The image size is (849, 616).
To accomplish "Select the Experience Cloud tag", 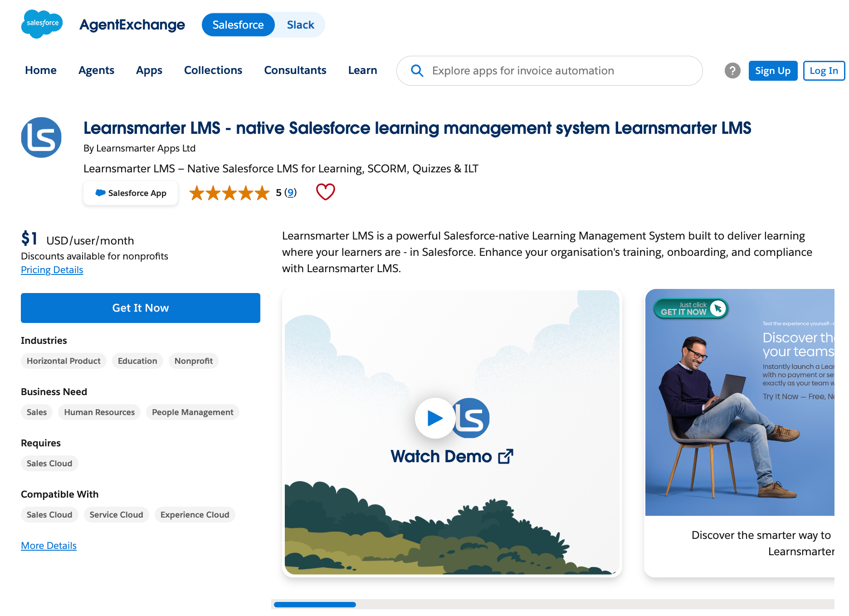I will (195, 515).
